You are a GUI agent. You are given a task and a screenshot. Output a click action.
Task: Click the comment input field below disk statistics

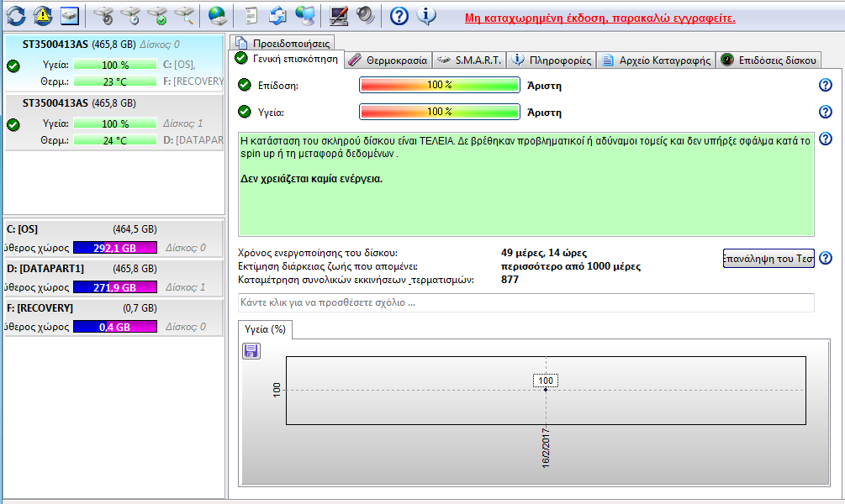525,302
